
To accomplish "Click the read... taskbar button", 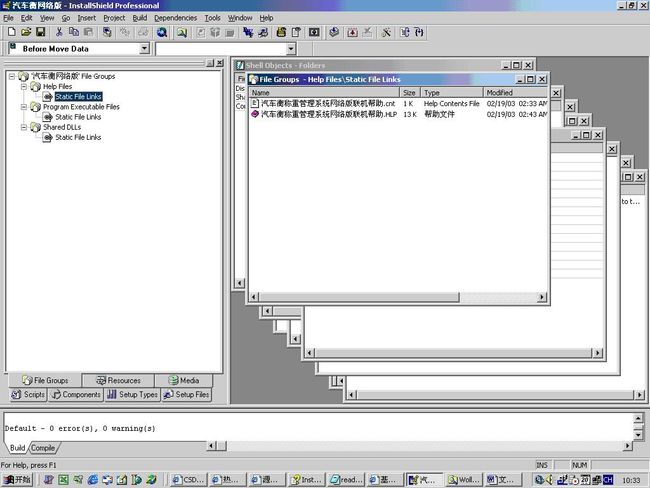I will (x=347, y=480).
